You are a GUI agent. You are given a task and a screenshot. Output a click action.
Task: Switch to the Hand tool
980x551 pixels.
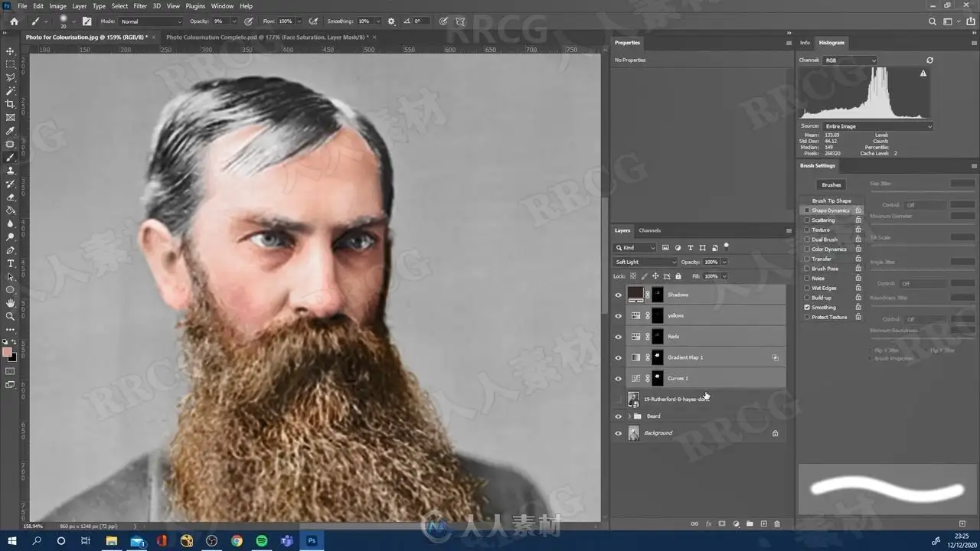pyautogui.click(x=10, y=303)
